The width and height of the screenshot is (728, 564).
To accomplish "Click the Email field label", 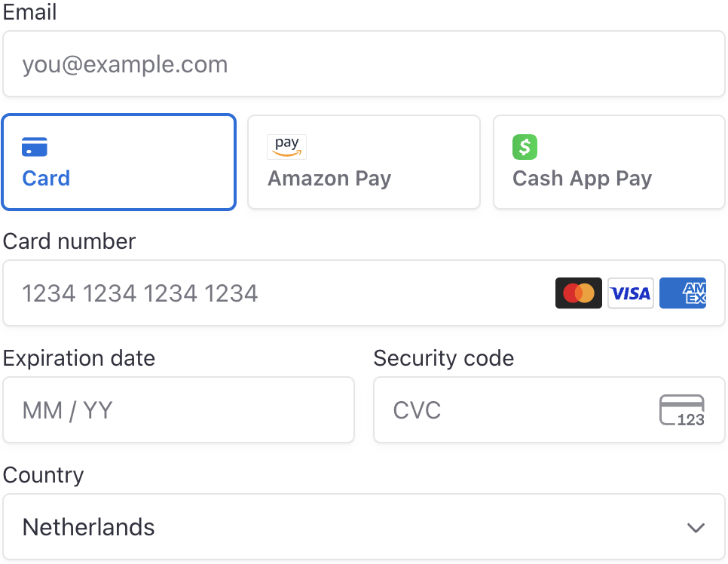I will (30, 13).
